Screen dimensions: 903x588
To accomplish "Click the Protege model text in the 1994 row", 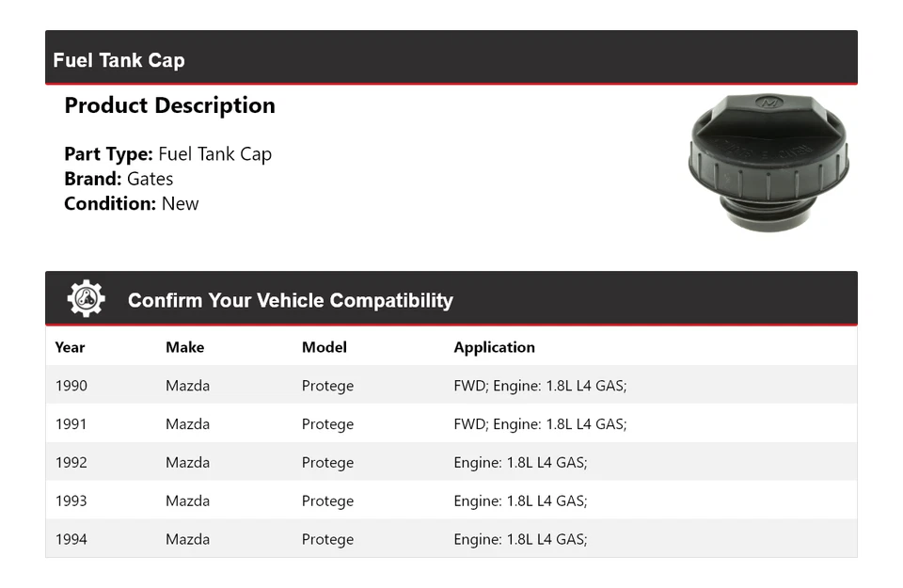I will point(327,539).
